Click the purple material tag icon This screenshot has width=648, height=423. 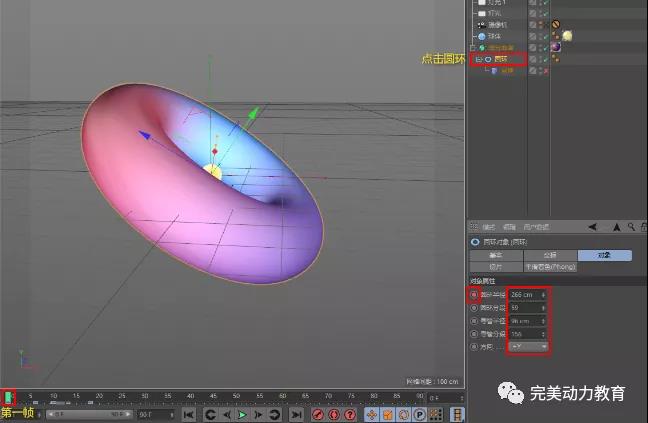pos(556,47)
